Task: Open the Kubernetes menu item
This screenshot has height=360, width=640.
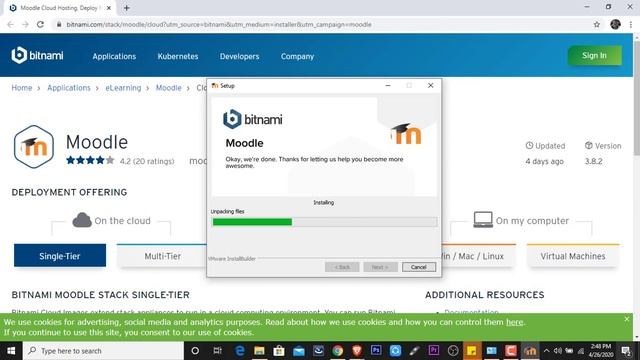Action: (x=178, y=56)
